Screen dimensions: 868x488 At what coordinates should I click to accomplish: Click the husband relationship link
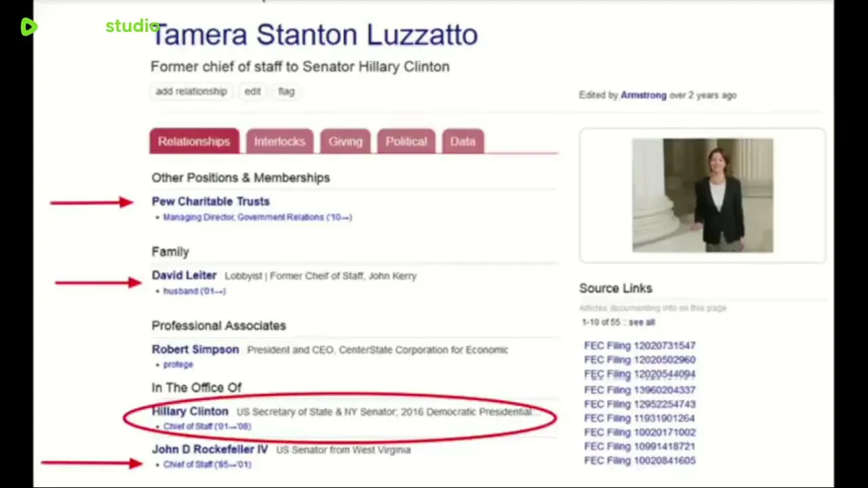click(195, 291)
